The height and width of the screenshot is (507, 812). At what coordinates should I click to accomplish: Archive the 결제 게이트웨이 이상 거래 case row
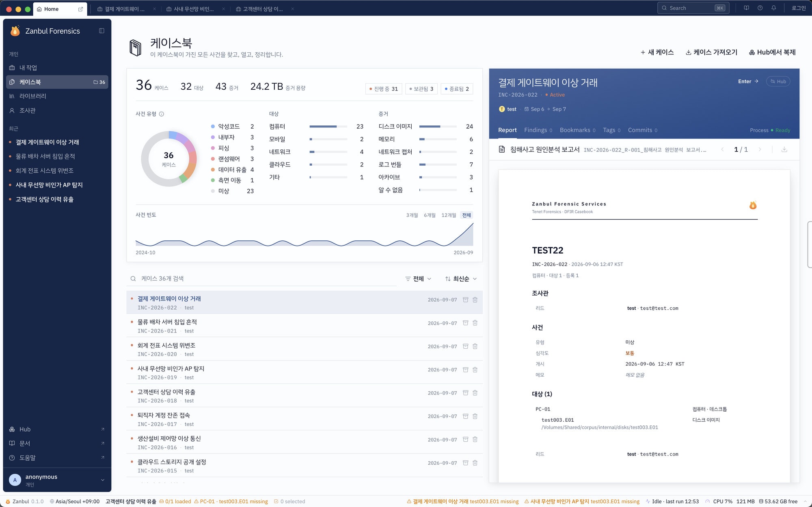click(x=466, y=300)
